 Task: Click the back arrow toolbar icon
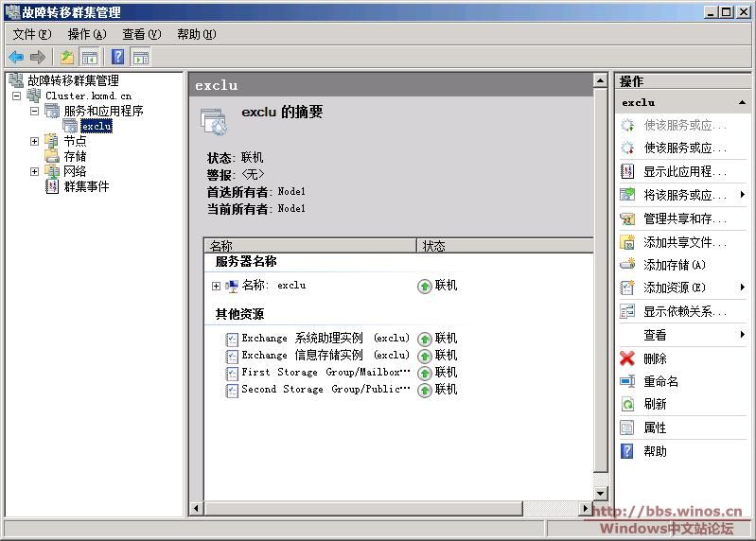16,58
